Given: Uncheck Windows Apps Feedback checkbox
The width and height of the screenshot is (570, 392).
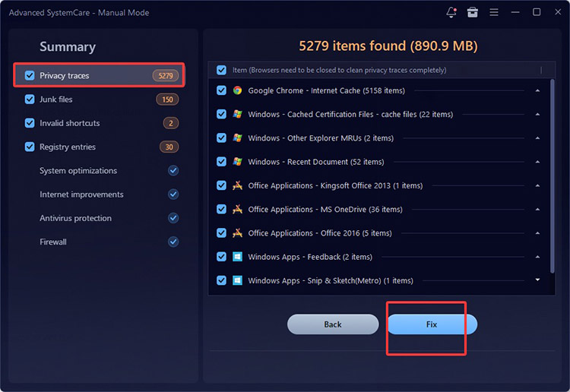Looking at the screenshot, I should point(221,257).
